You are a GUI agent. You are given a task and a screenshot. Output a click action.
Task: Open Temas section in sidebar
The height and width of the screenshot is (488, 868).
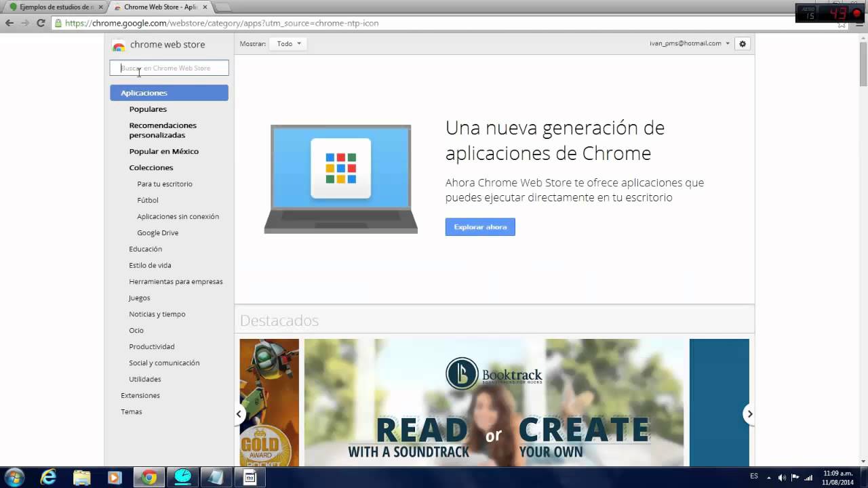pos(132,411)
